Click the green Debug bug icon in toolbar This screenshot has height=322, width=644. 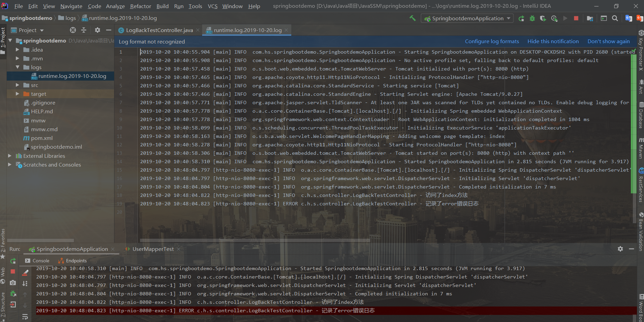532,19
